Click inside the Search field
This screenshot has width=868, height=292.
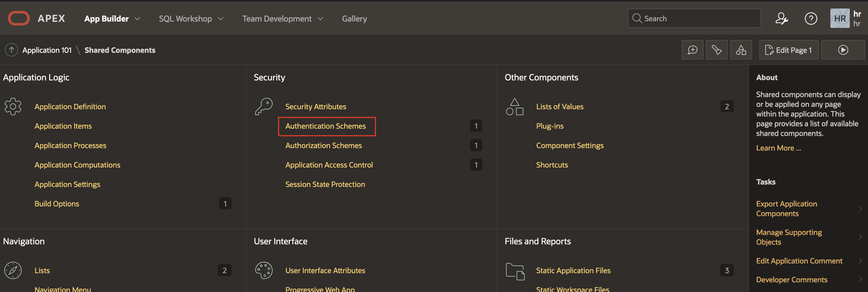(693, 18)
